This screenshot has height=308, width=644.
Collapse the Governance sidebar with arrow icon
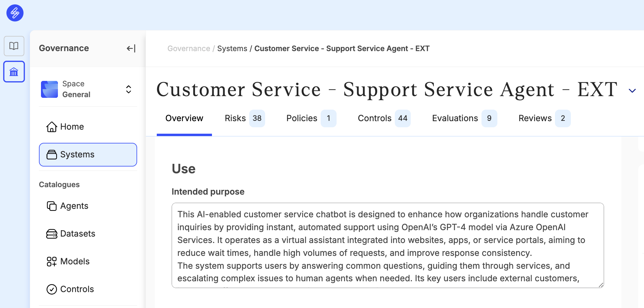pos(131,48)
